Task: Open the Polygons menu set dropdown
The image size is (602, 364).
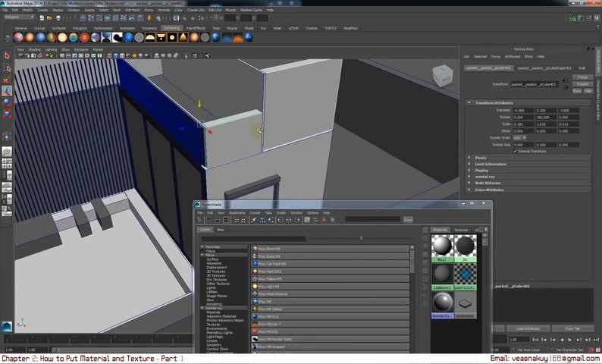Action: [x=19, y=17]
